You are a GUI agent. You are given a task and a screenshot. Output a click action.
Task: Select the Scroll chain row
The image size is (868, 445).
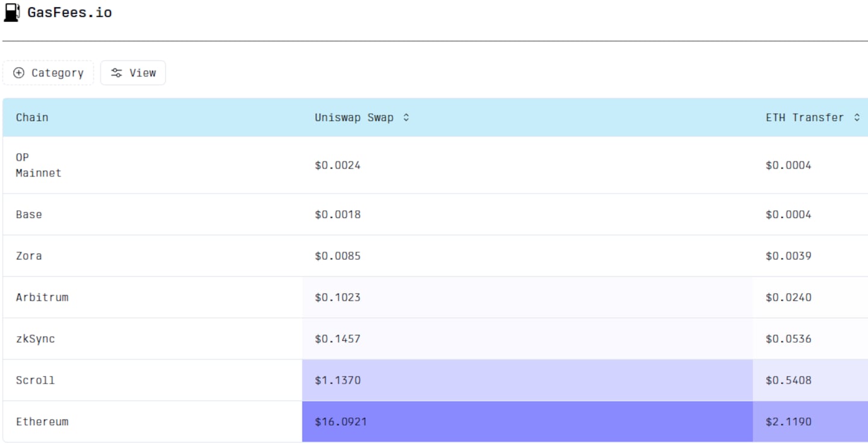[x=435, y=381]
